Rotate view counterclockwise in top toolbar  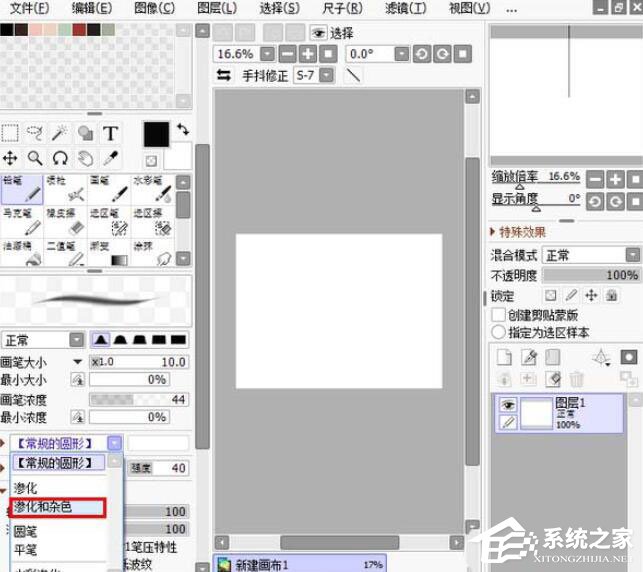point(422,54)
